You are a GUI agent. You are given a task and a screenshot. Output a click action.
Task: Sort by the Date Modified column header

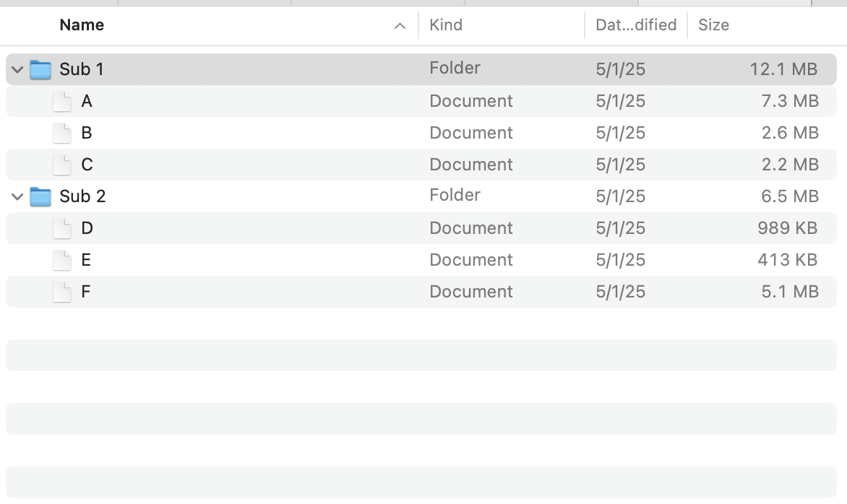click(635, 25)
